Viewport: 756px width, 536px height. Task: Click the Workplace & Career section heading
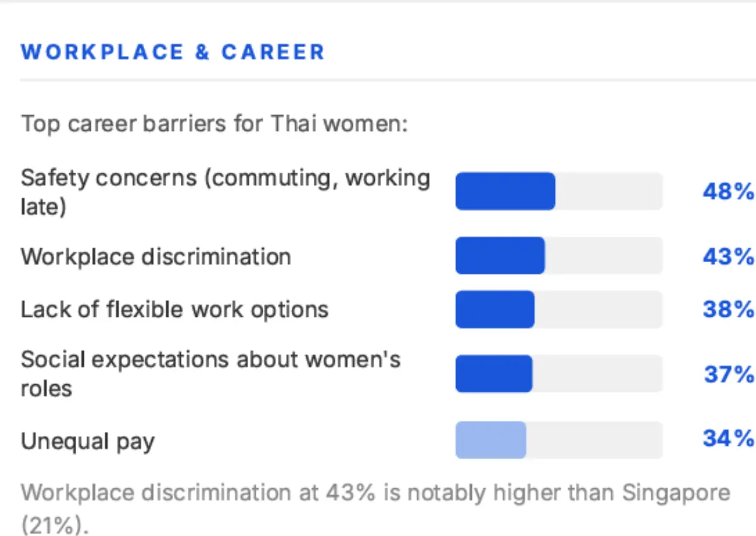173,52
